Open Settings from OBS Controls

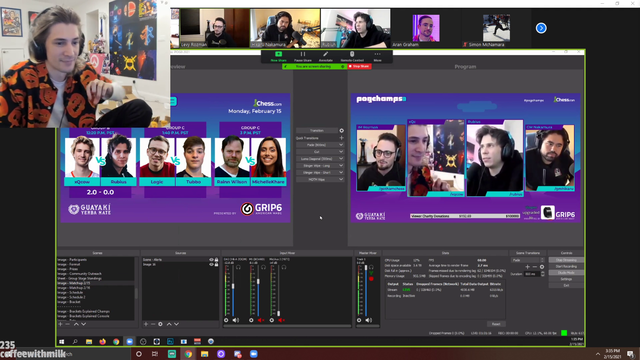[566, 279]
